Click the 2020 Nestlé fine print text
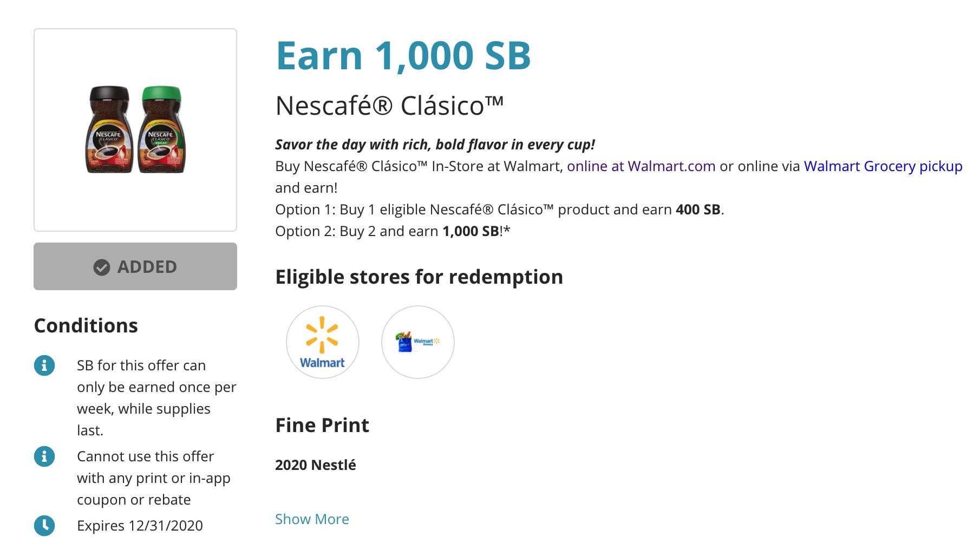The height and width of the screenshot is (549, 980). pyautogui.click(x=315, y=465)
